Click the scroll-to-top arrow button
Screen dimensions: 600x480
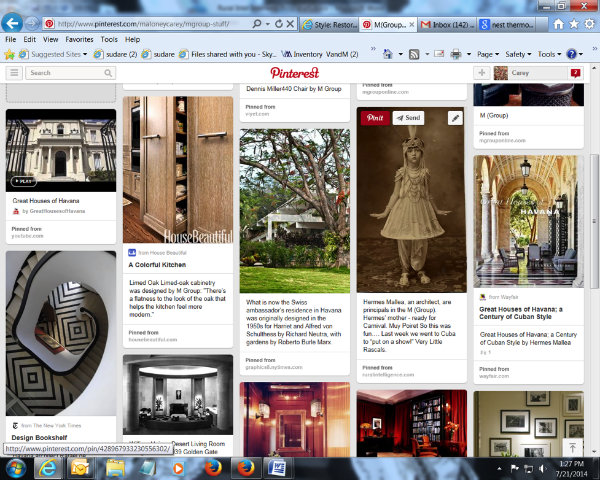tap(572, 447)
